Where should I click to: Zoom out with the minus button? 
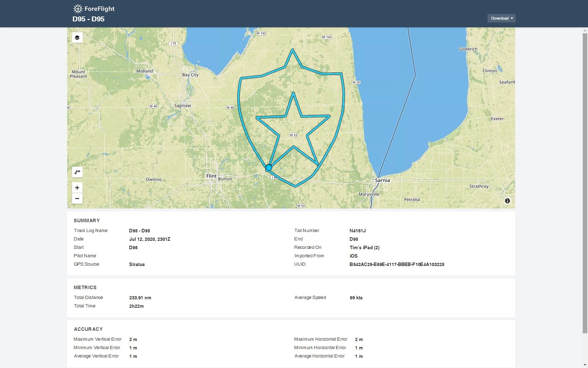pyautogui.click(x=77, y=198)
